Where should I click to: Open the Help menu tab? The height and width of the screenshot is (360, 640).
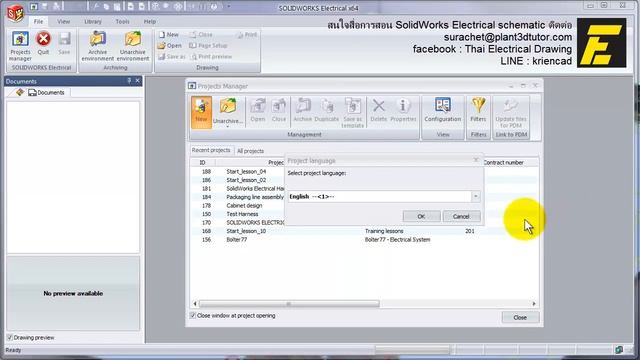coord(149,21)
